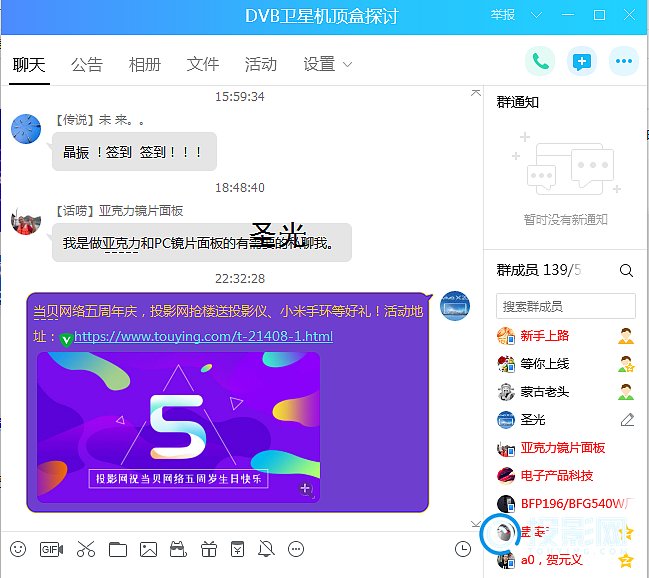Open the touying.com hyperlink
Screen dimensions: 649x578
tap(203, 336)
